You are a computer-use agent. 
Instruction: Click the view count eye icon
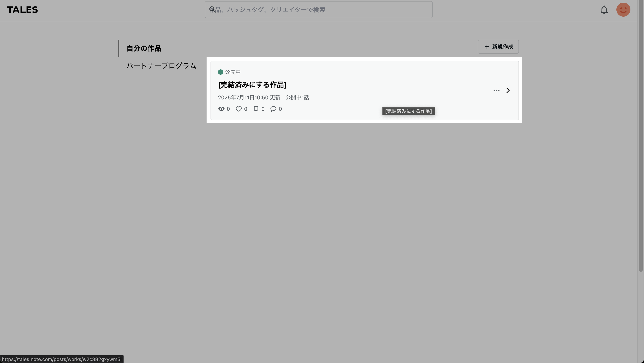coord(221,109)
